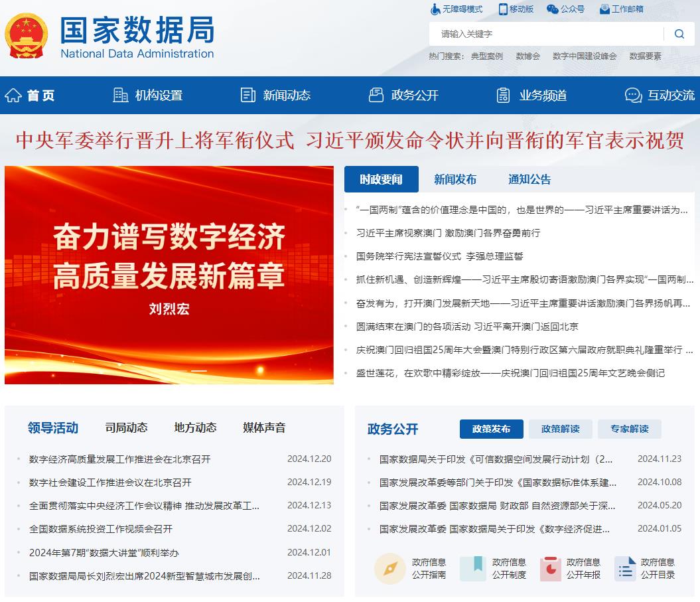Click the National Emblem logo
Screen dimensions: 700x602
pyautogui.click(x=27, y=36)
